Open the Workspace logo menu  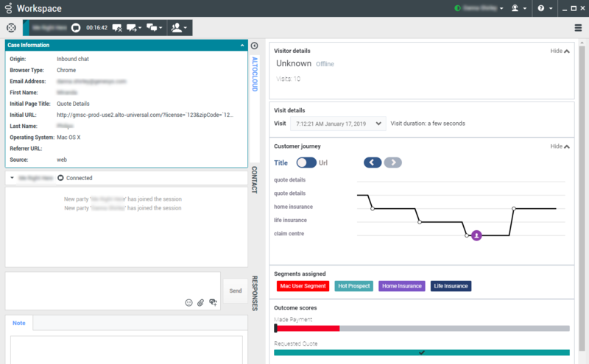[8, 8]
